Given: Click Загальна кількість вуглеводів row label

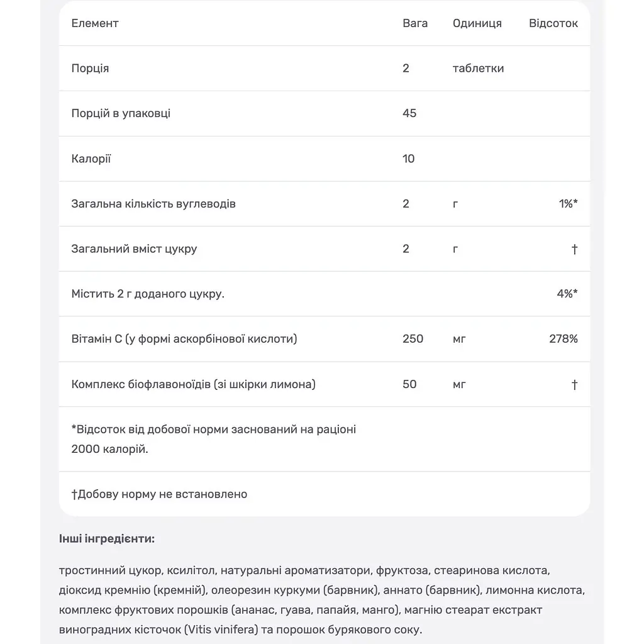Looking at the screenshot, I should click(153, 204).
